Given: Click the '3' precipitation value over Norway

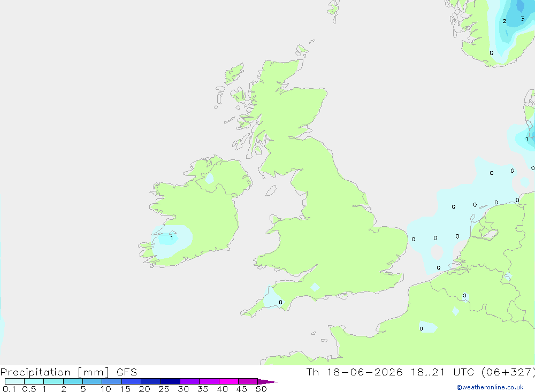Looking at the screenshot, I should point(522,18).
